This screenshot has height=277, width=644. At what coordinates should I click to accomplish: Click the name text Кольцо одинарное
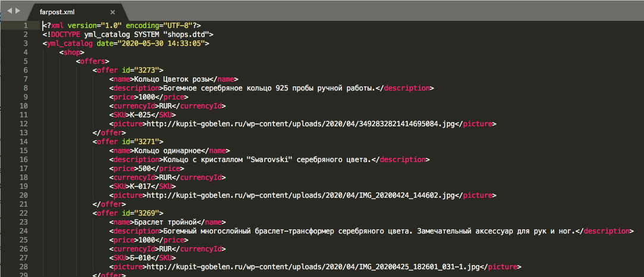click(x=167, y=151)
